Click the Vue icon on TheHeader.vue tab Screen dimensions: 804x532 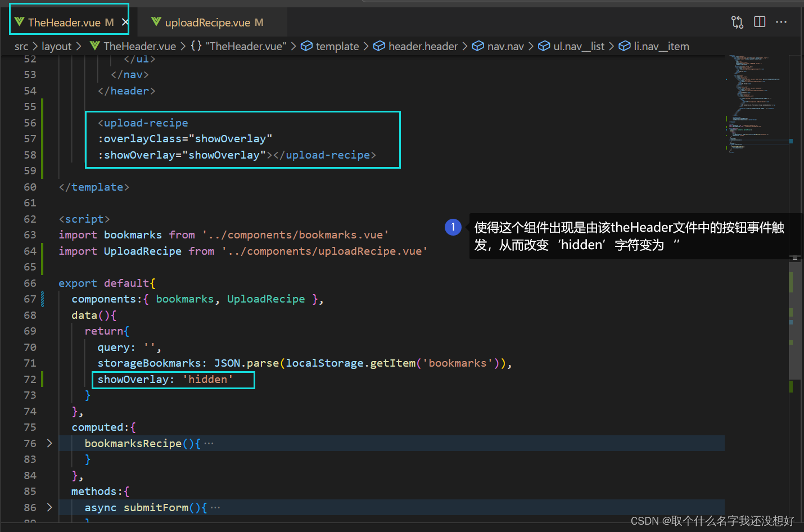point(20,22)
